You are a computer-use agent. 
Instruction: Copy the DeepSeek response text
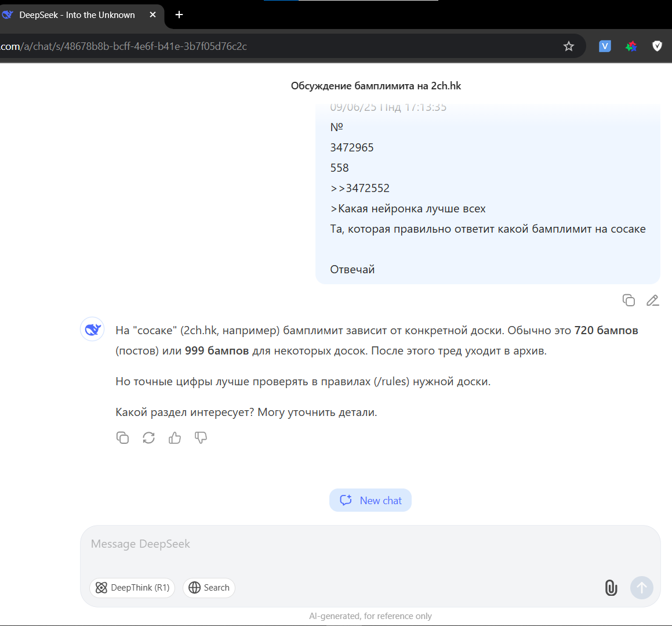click(122, 438)
